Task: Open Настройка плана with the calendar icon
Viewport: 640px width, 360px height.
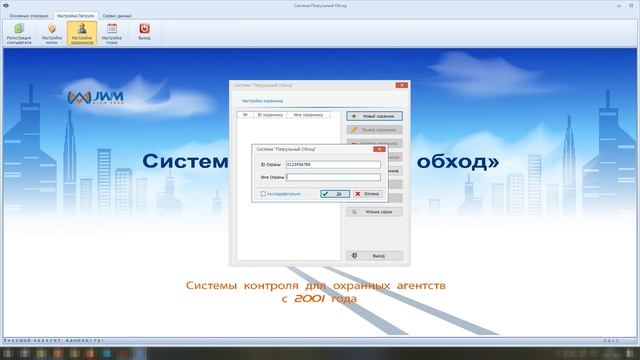Action: tap(112, 33)
